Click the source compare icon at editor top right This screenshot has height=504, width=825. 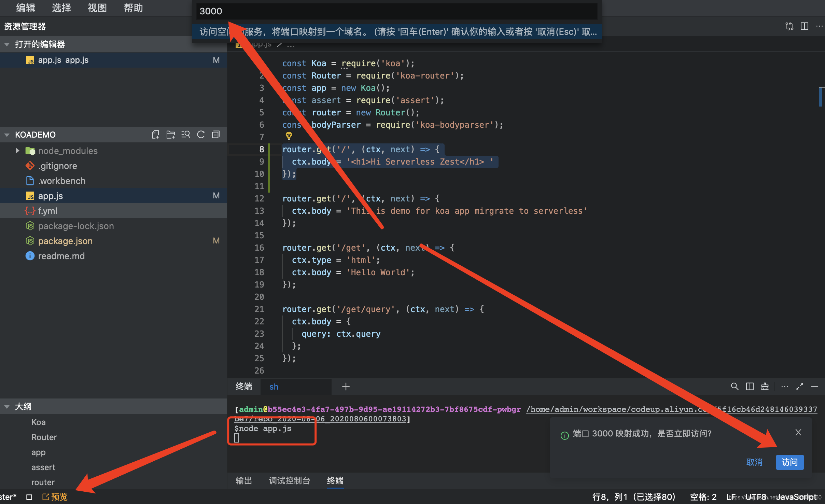click(x=789, y=26)
